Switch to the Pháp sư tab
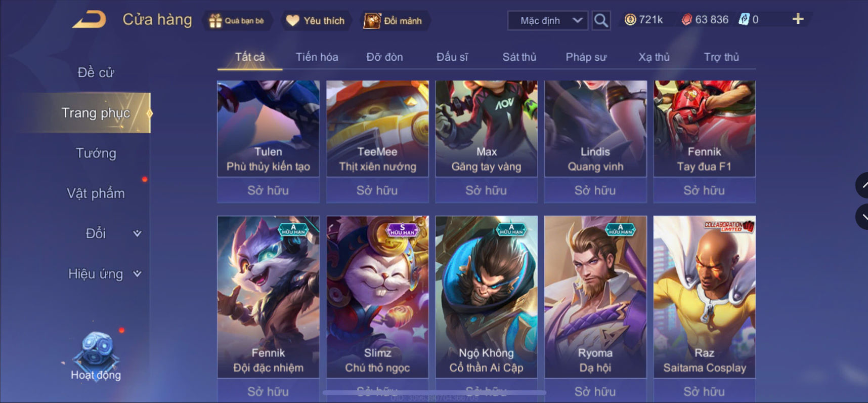The width and height of the screenshot is (868, 403). 586,57
